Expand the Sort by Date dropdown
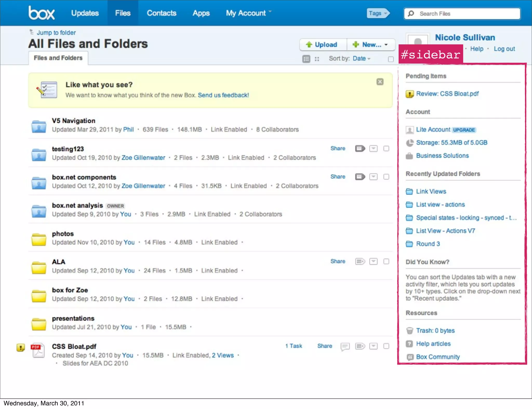Image resolution: width=532 pixels, height=409 pixels. [361, 59]
